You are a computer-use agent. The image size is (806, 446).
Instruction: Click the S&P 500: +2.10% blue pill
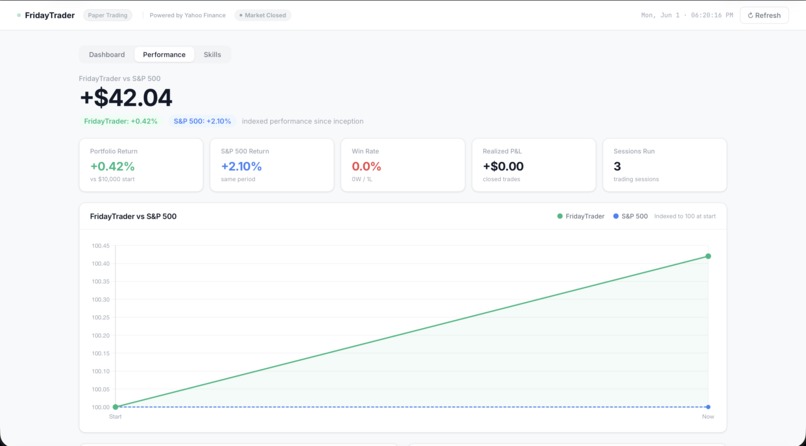pyautogui.click(x=203, y=121)
